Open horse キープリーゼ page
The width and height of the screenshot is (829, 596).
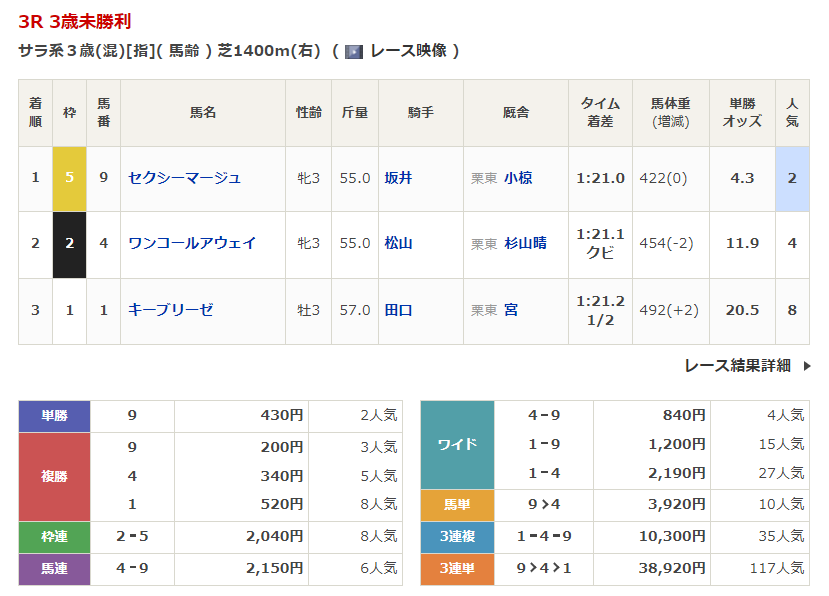(171, 310)
